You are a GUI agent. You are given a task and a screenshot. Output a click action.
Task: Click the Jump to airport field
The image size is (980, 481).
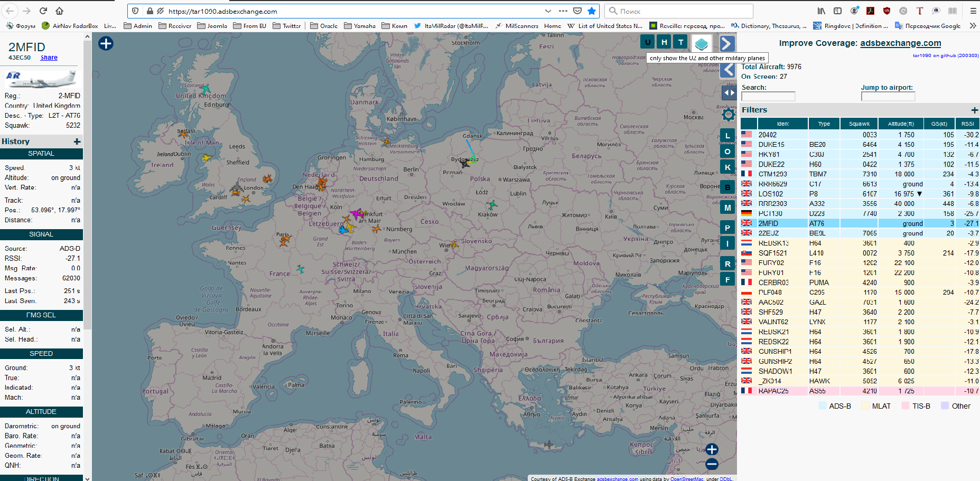pyautogui.click(x=888, y=97)
